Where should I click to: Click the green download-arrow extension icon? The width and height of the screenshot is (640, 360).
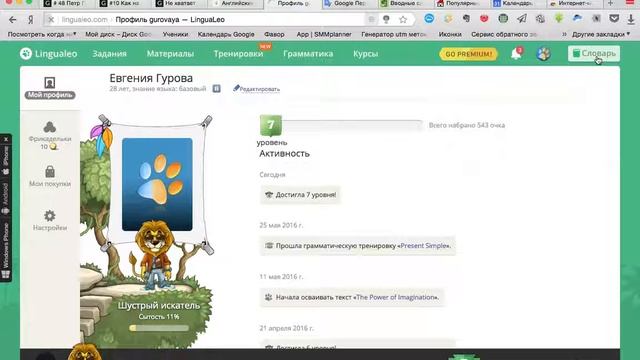point(559,18)
